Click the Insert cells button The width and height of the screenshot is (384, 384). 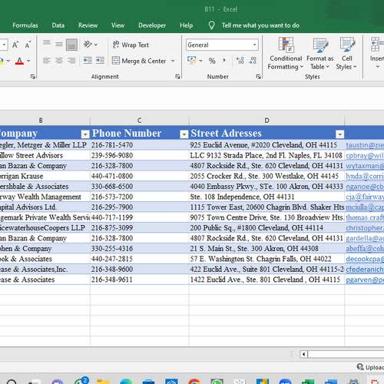coord(377,54)
